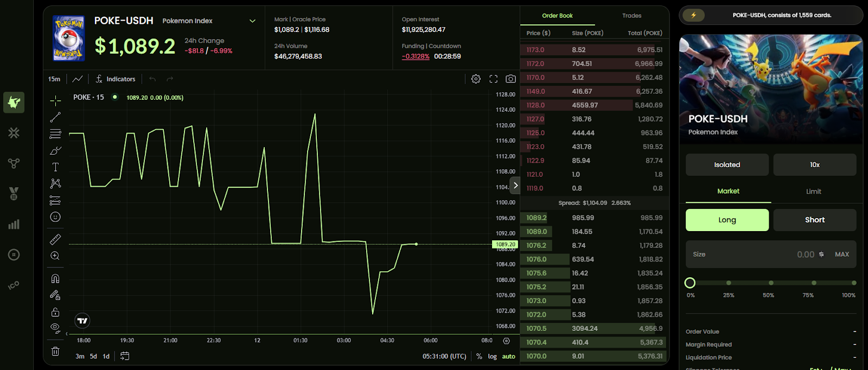Lock all drawing tools
This screenshot has width=868, height=370.
55,312
